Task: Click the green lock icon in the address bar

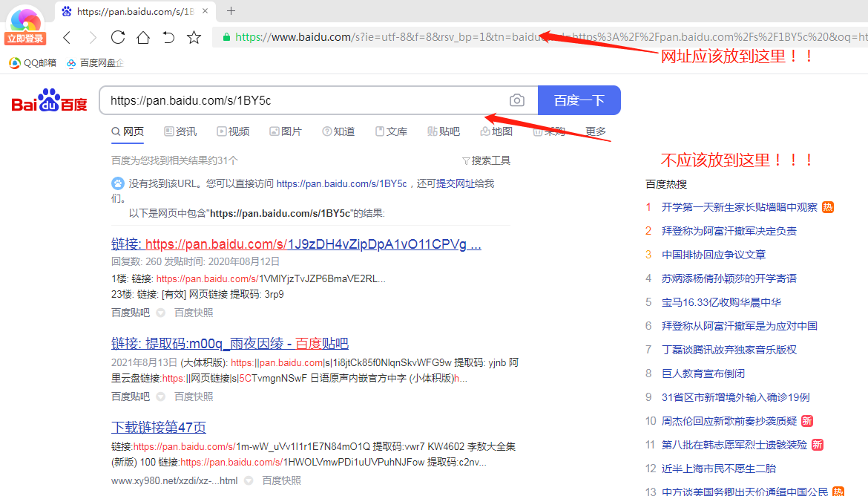Action: click(226, 37)
